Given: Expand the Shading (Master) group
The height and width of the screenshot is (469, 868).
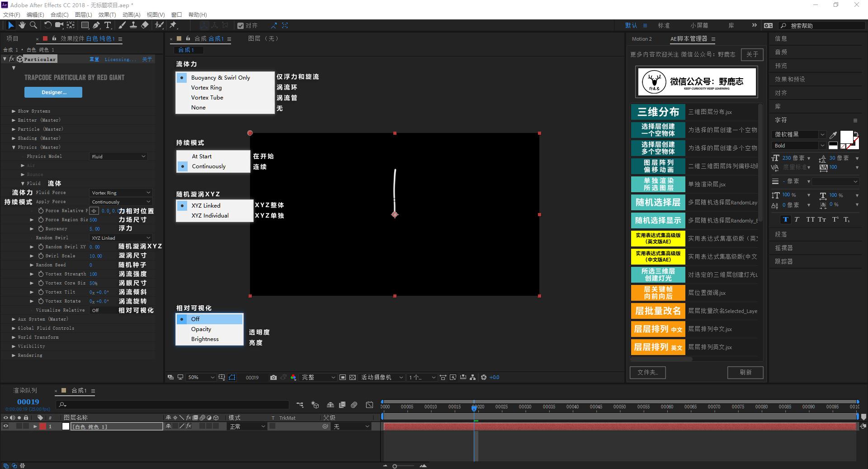Looking at the screenshot, I should (14, 138).
